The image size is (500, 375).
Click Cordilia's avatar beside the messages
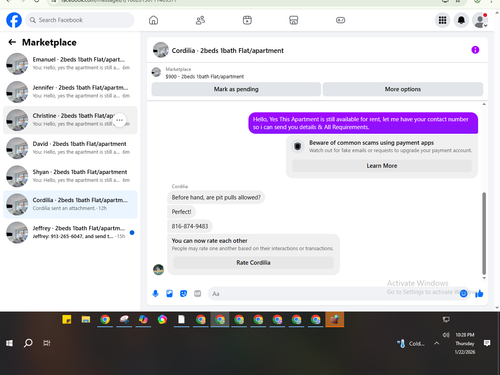coord(158,269)
